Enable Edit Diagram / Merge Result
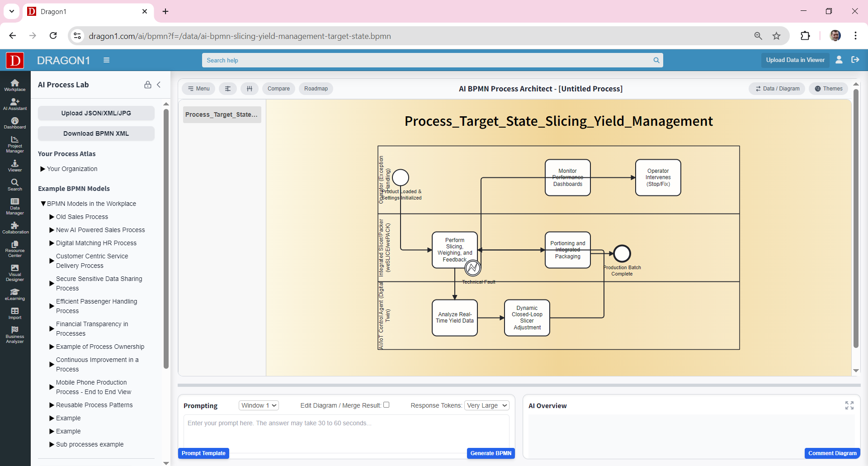 click(x=387, y=404)
